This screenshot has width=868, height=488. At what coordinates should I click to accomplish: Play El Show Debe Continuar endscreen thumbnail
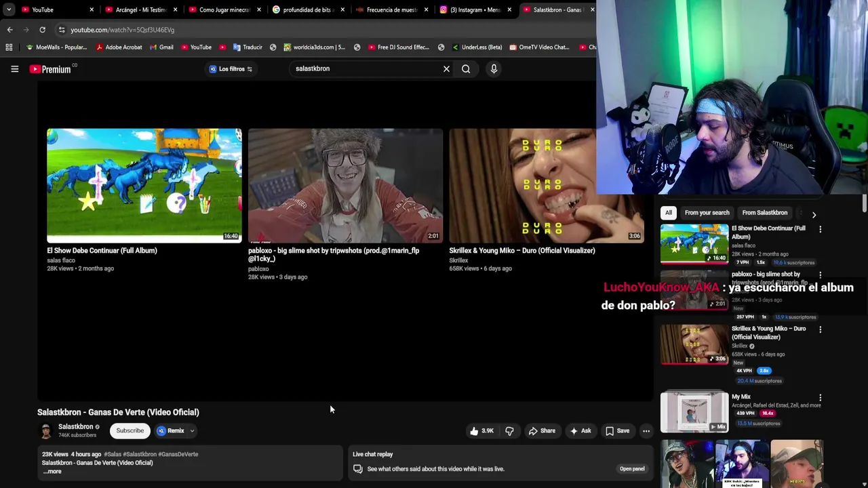click(144, 186)
